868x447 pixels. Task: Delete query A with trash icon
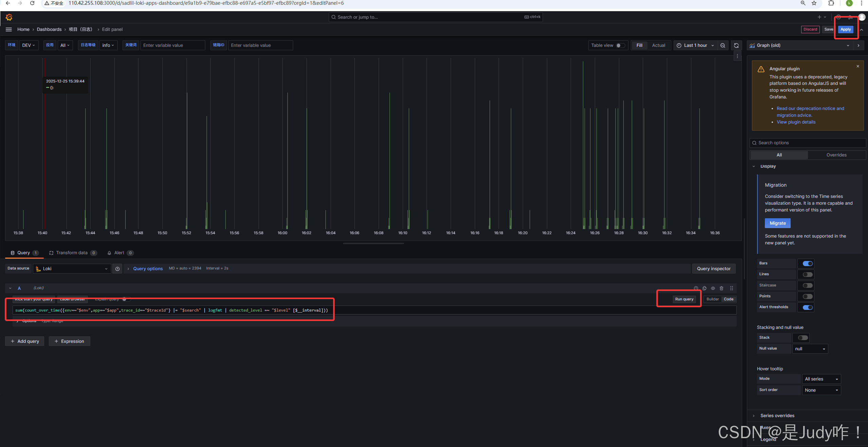coord(721,288)
